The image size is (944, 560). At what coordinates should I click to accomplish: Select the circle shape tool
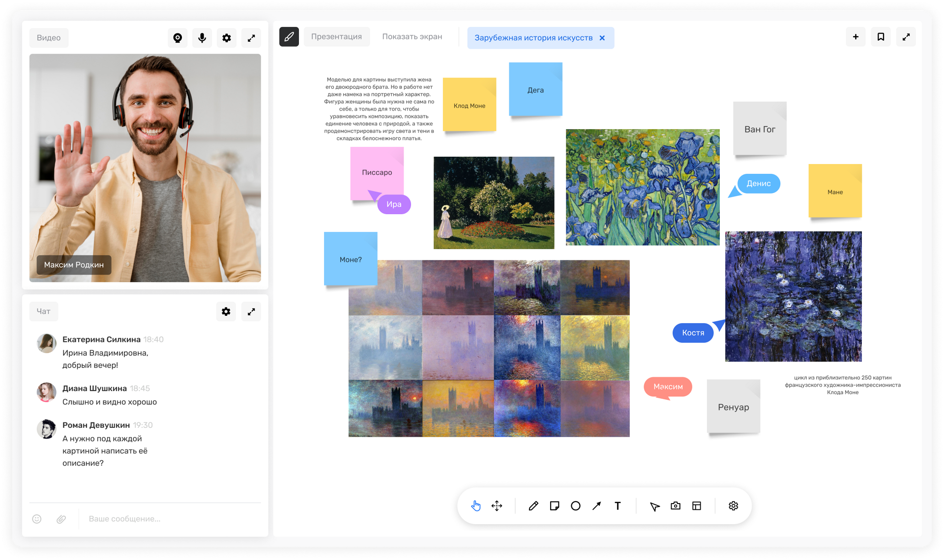(576, 506)
